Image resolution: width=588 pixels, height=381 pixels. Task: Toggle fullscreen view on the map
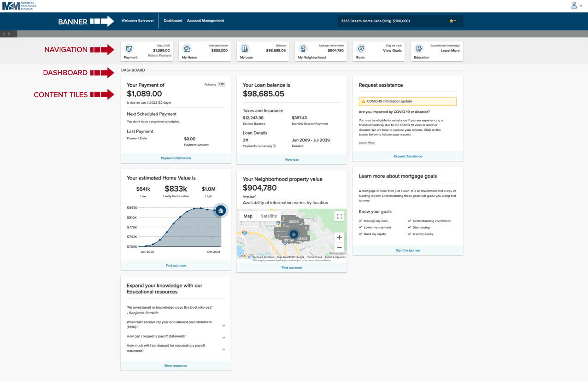pos(339,216)
